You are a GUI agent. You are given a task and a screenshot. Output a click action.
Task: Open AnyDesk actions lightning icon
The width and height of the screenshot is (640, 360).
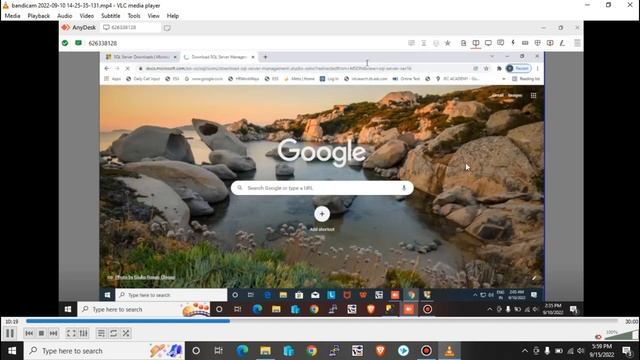(513, 43)
